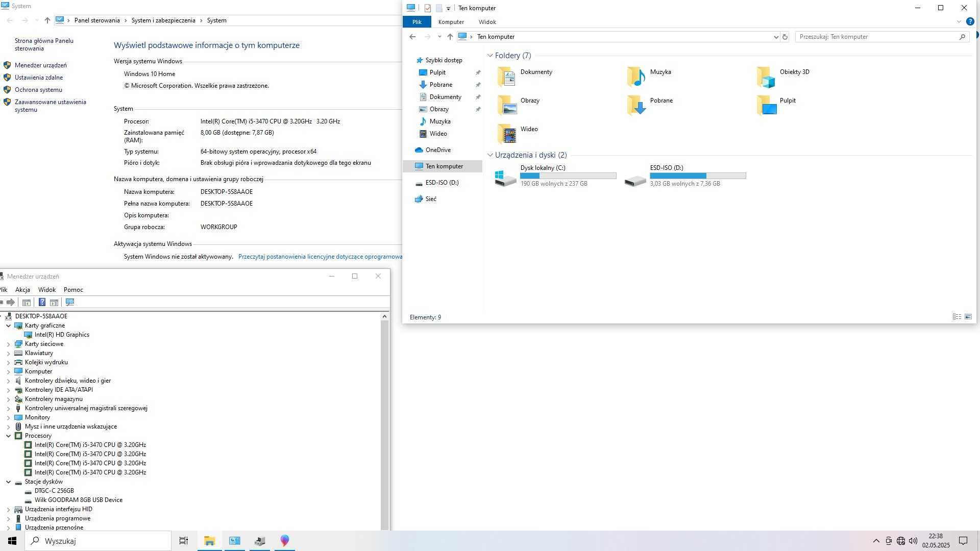Open Widok menu in Menedżer urządzeń
This screenshot has height=551, width=980.
point(47,290)
